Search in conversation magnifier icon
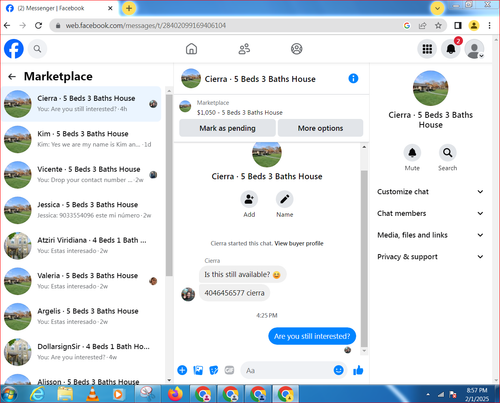This screenshot has height=403, width=500. click(447, 153)
